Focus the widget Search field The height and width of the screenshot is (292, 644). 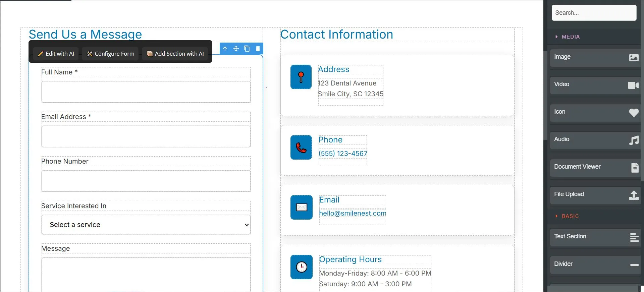[x=594, y=13]
